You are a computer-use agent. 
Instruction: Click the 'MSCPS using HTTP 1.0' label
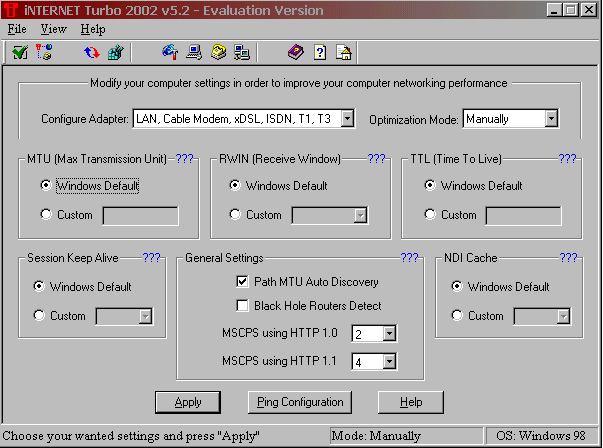(x=280, y=333)
